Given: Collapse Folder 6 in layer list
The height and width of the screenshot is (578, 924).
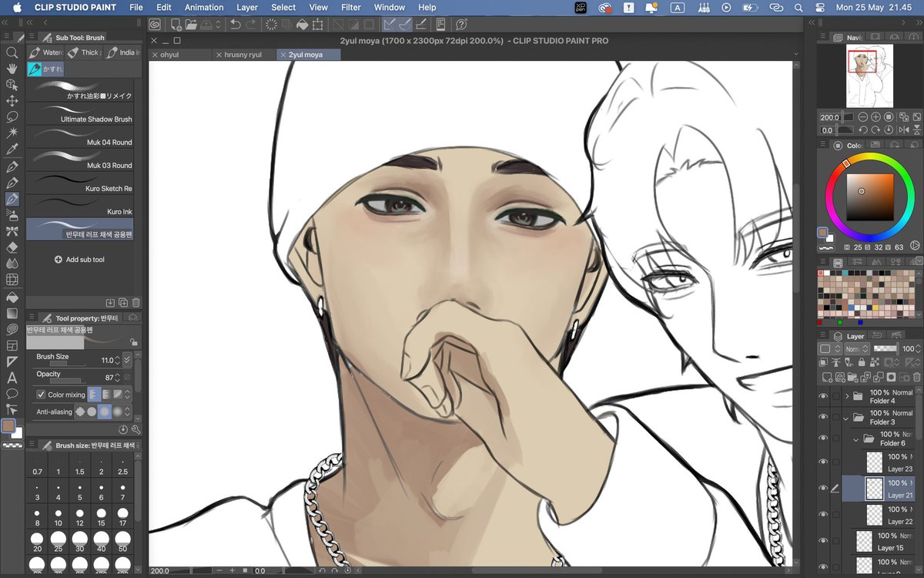Looking at the screenshot, I should pos(856,439).
